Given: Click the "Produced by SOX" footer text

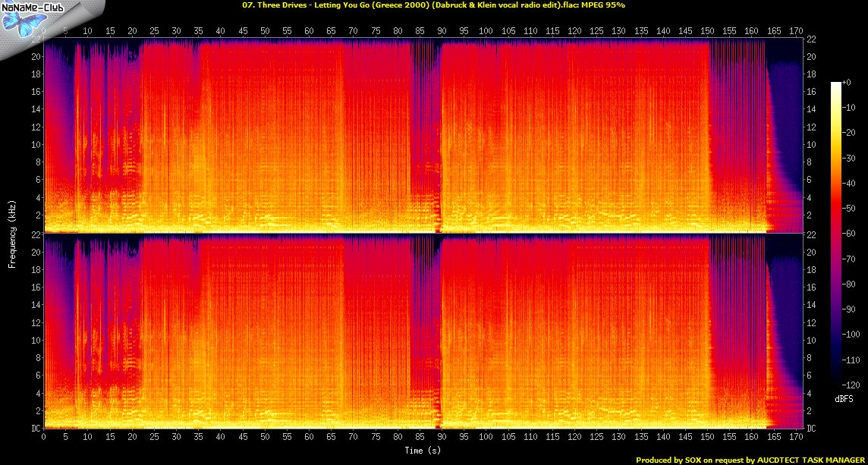Looking at the screenshot, I should tap(669, 460).
